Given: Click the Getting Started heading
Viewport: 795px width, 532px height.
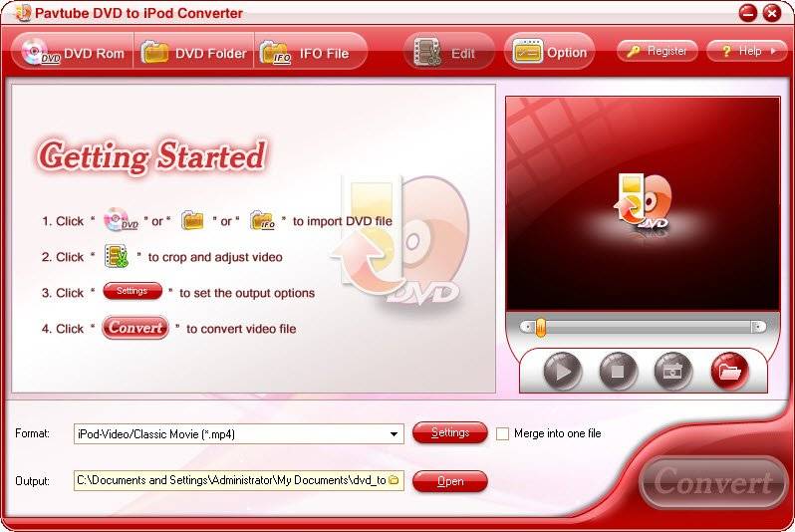Looking at the screenshot, I should [x=151, y=156].
